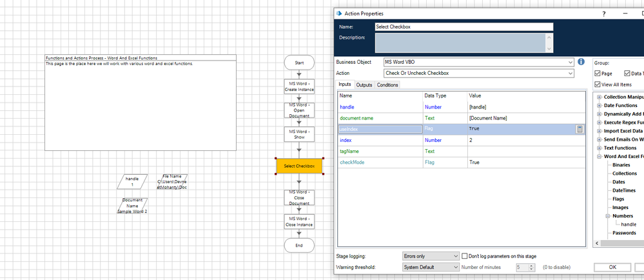644x280 pixels.
Task: Open the expression calculator in useIndex row
Action: [580, 129]
